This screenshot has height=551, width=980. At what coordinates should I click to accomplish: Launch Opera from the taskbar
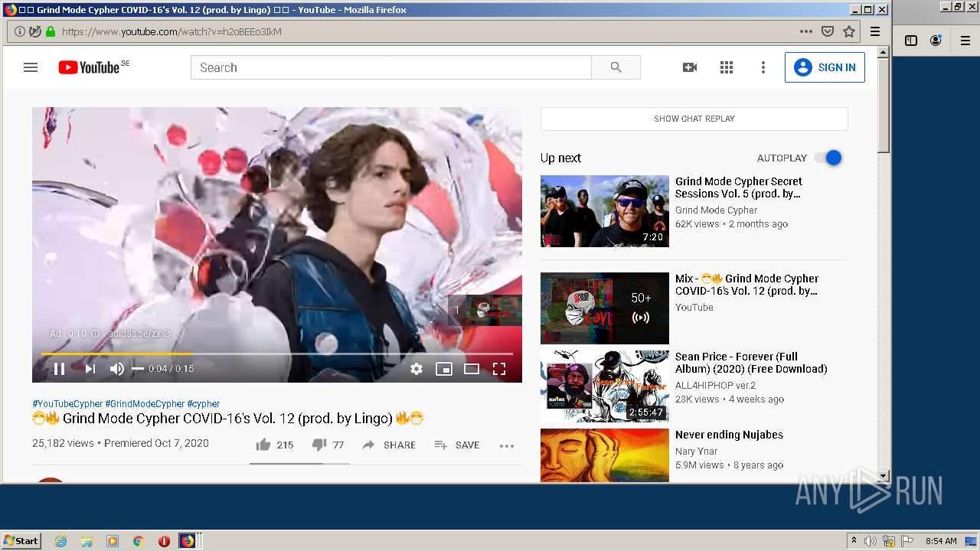click(x=164, y=541)
